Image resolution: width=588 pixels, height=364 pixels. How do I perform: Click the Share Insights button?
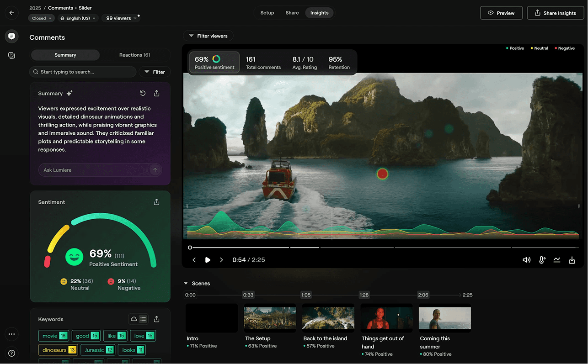[555, 13]
